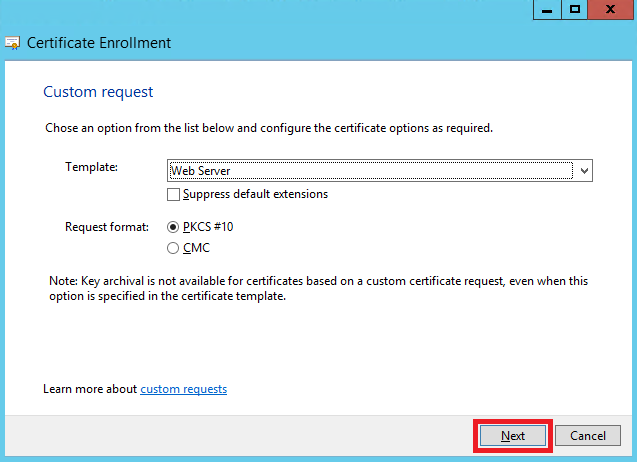Viewport: 637px width, 462px height.
Task: Open the custom requests help link
Action: coord(184,389)
